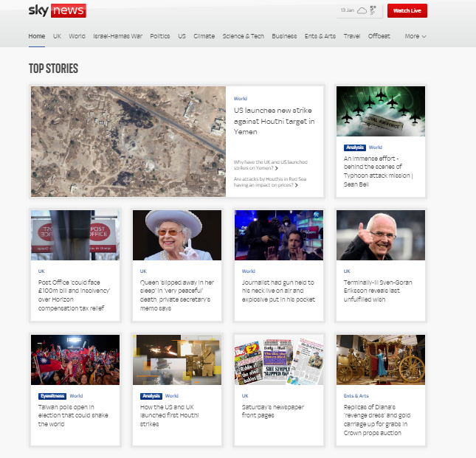The width and height of the screenshot is (476, 458).
Task: Click the weather cloud icon
Action: 363,10
